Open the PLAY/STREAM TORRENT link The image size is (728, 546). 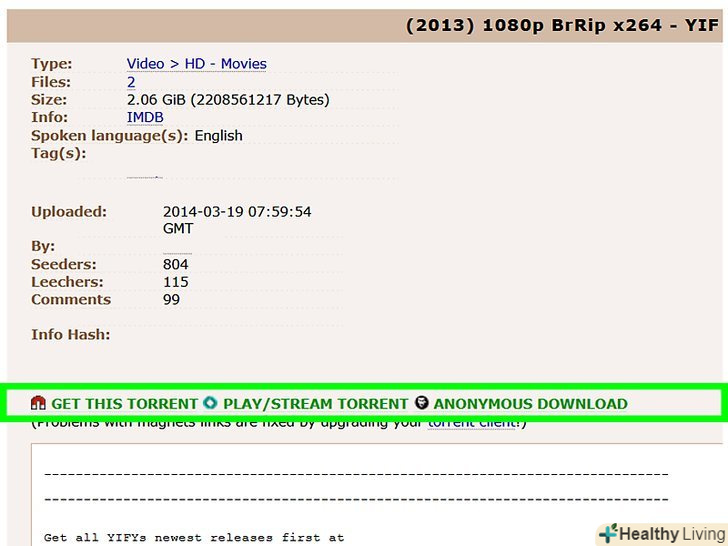[x=316, y=404]
